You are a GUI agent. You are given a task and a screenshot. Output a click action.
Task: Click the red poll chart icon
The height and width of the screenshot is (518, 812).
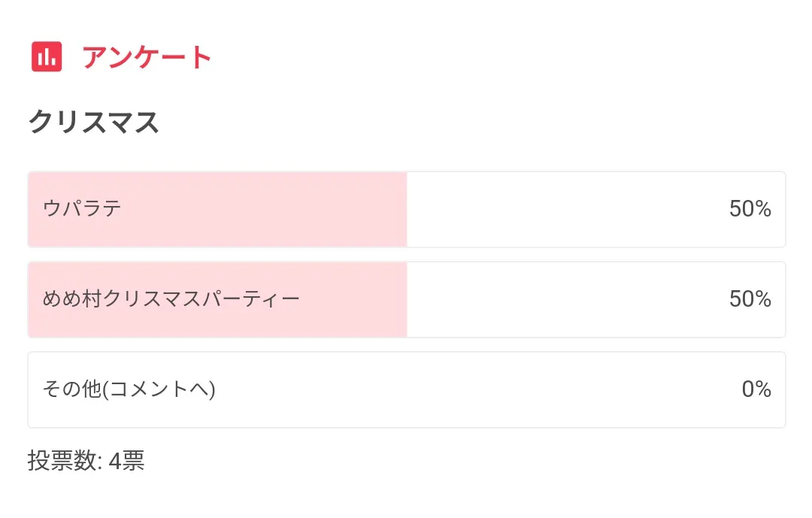coord(46,57)
